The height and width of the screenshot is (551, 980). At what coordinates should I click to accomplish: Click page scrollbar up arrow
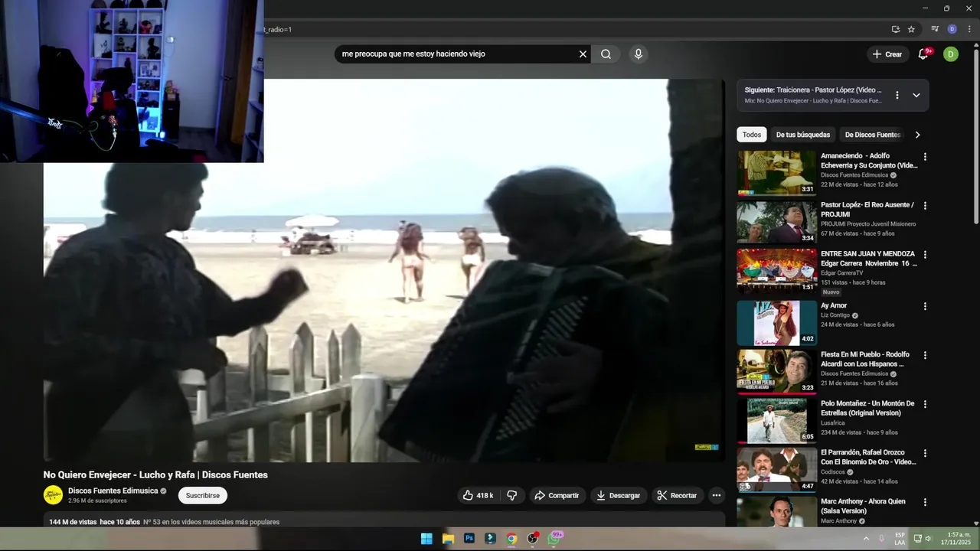(x=975, y=46)
